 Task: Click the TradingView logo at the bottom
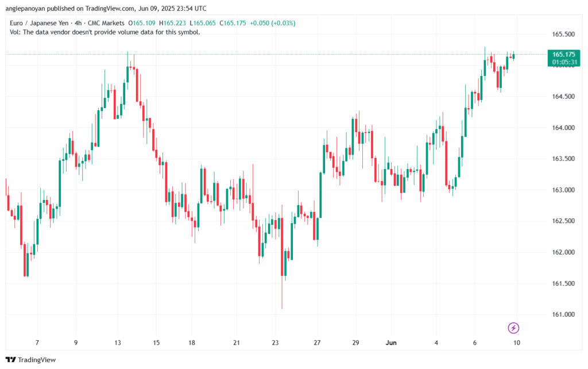pos(31,360)
